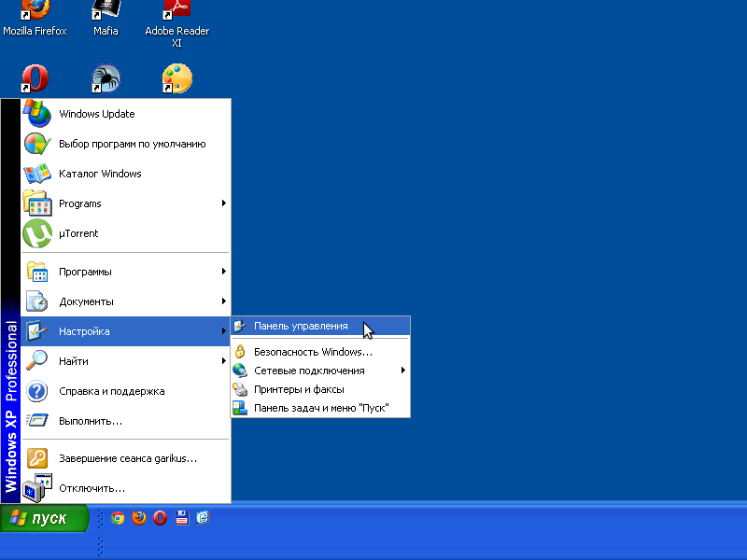The image size is (747, 560).
Task: Click the Настройка label text
Action: [x=84, y=331]
